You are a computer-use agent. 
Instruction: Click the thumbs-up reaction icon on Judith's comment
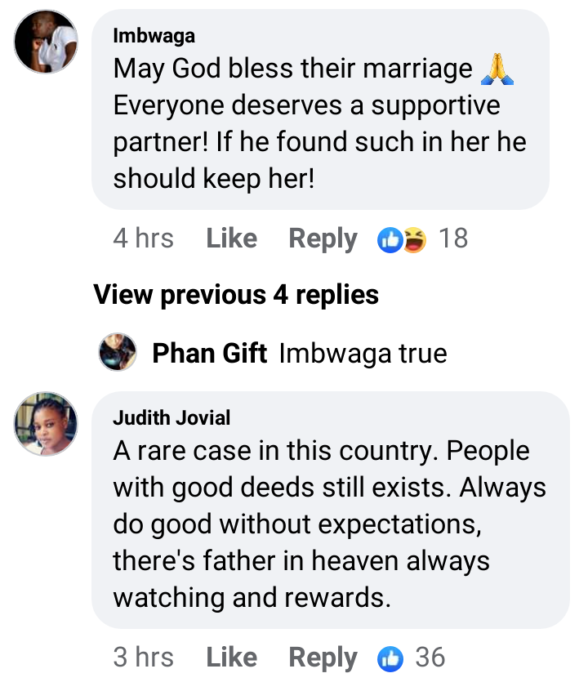(390, 659)
